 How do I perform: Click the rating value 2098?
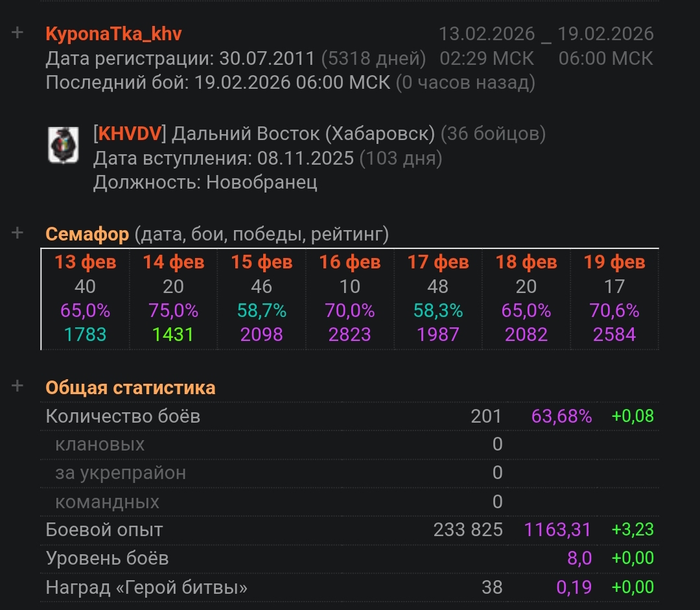click(262, 334)
